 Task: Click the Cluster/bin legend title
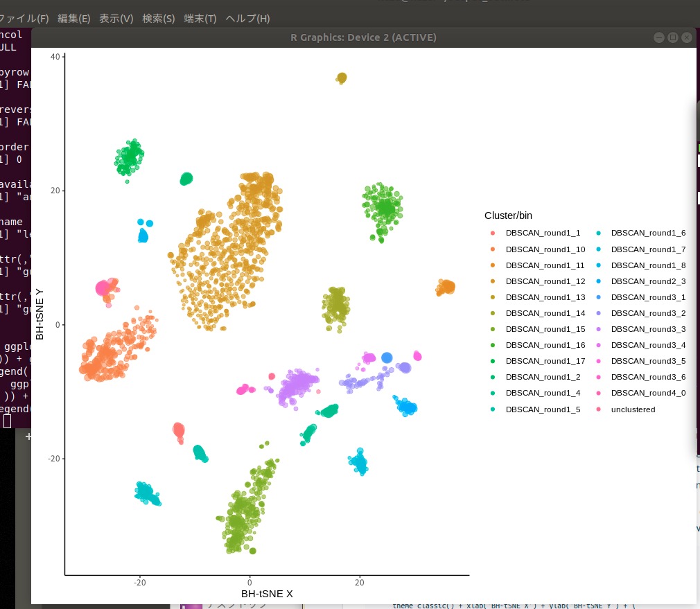(x=508, y=215)
